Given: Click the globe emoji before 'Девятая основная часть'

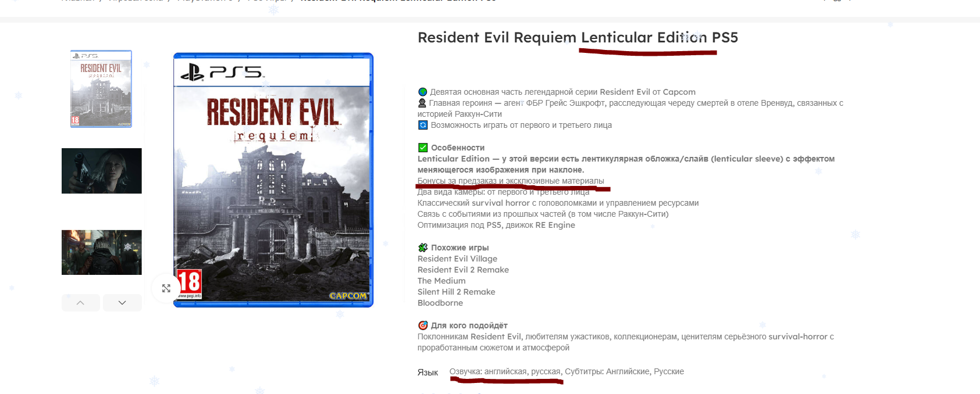Looking at the screenshot, I should point(423,92).
